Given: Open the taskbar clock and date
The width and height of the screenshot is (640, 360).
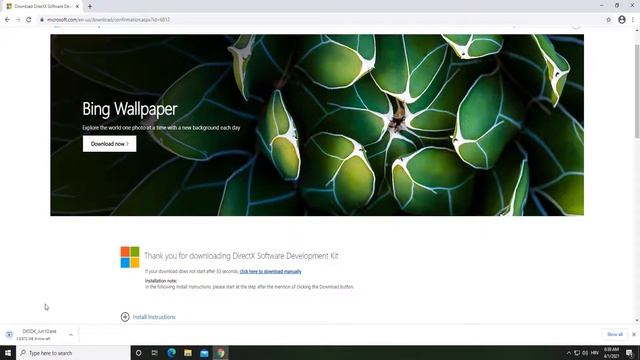Looking at the screenshot, I should pyautogui.click(x=611, y=353).
